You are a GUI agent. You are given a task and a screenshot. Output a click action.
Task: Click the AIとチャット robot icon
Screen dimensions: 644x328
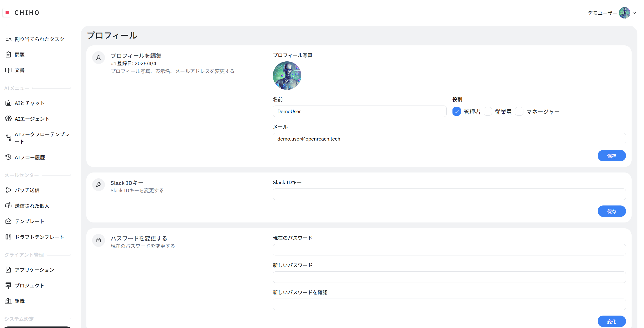tap(8, 103)
